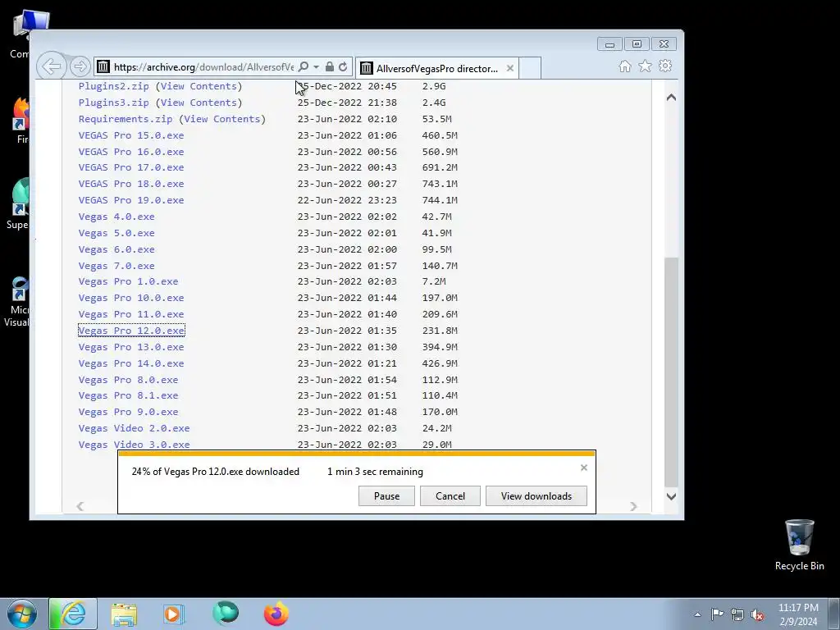840x630 pixels.
Task: Open Windows Explorer folder from taskbar
Action: point(124,614)
